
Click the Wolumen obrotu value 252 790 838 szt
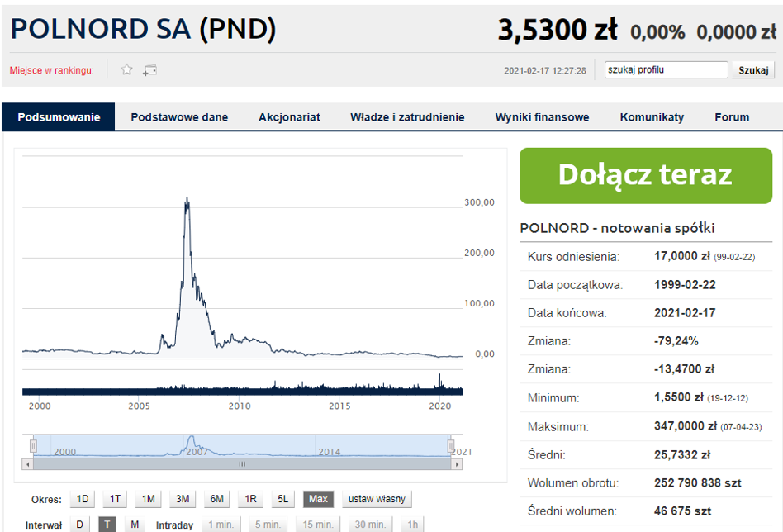pyautogui.click(x=698, y=483)
